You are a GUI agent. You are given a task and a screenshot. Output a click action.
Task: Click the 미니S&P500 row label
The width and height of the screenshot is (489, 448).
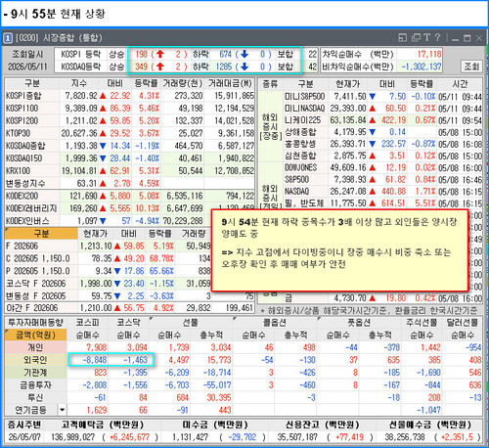pyautogui.click(x=305, y=96)
